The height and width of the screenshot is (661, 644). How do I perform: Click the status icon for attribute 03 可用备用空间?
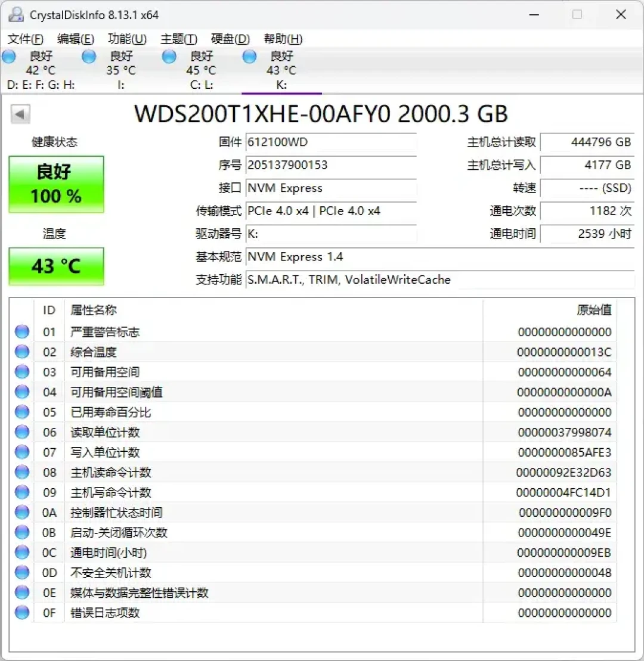point(22,372)
